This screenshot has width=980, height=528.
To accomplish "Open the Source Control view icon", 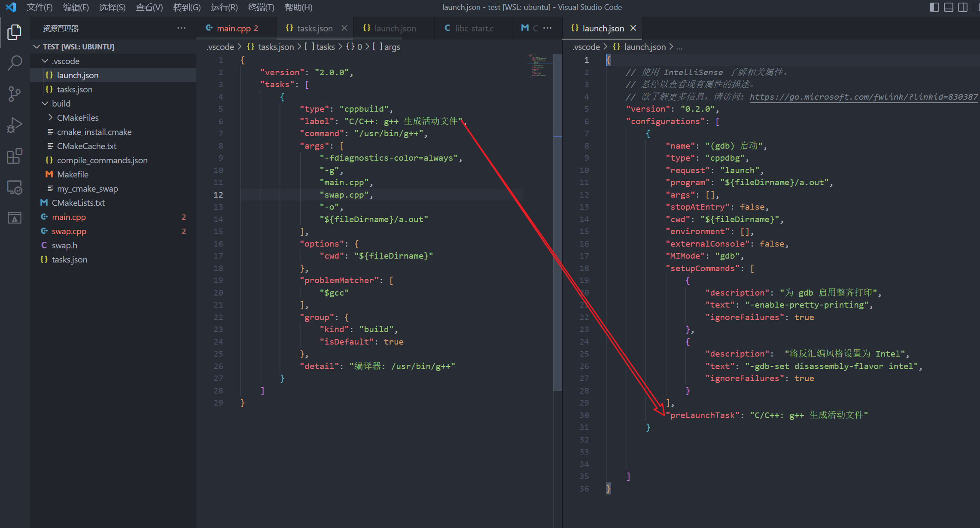I will click(14, 94).
